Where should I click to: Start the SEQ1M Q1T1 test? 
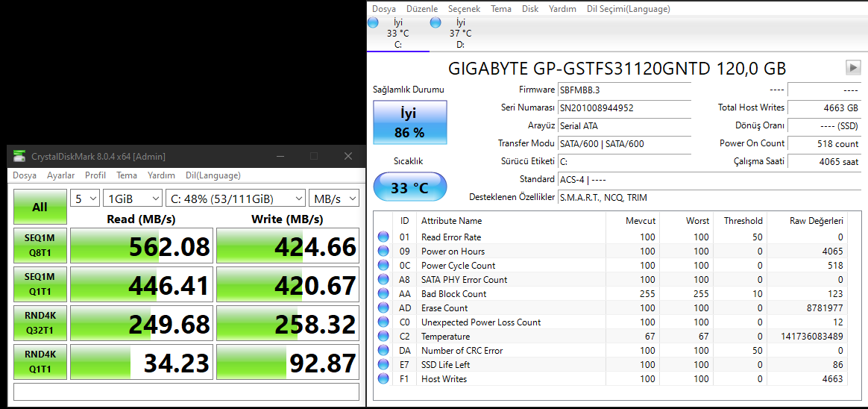(x=40, y=284)
